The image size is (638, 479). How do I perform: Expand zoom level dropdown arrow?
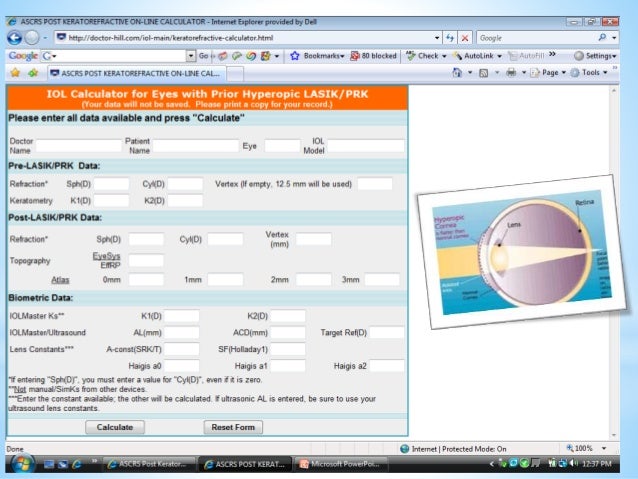point(604,448)
